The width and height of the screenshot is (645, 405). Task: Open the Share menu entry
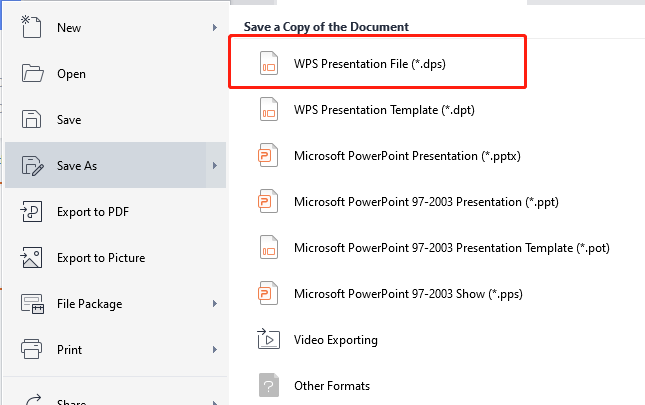coord(71,401)
